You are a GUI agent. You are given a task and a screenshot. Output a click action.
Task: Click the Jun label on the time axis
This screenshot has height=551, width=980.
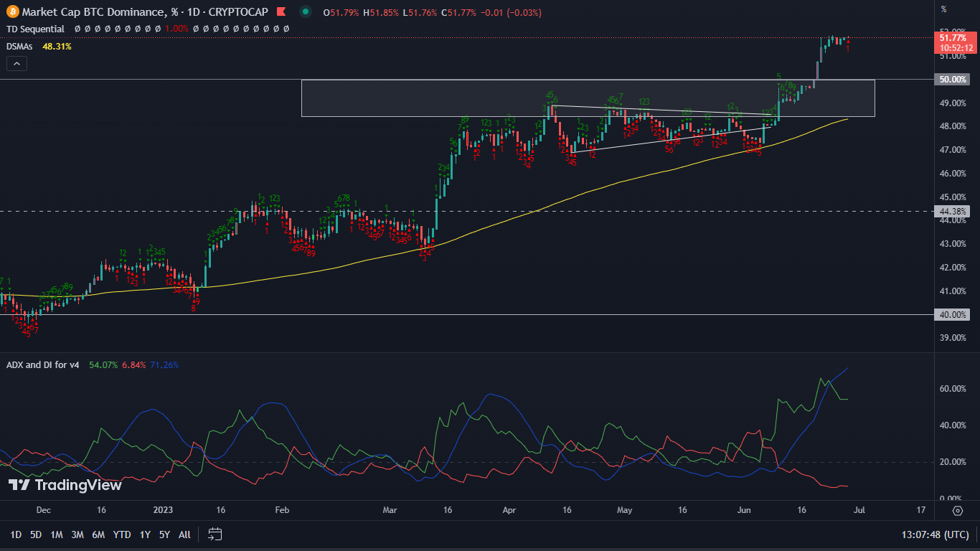744,510
